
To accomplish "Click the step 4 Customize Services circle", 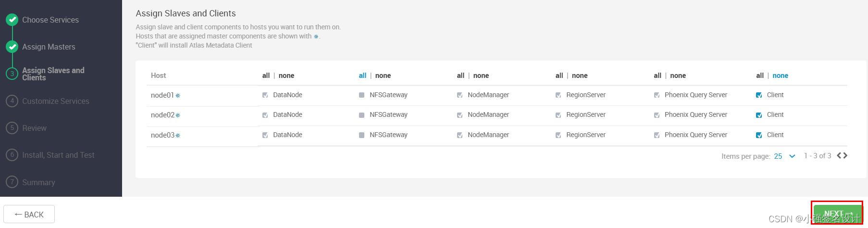I will tap(12, 101).
